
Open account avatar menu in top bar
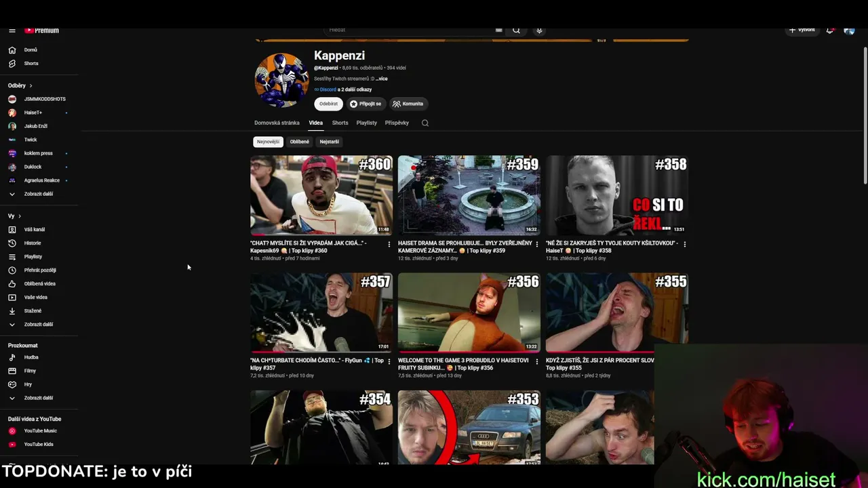click(849, 30)
